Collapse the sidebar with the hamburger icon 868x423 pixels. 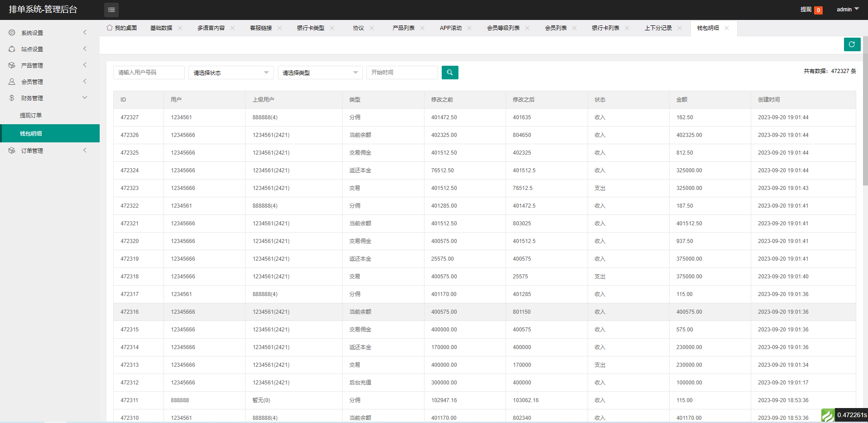111,10
